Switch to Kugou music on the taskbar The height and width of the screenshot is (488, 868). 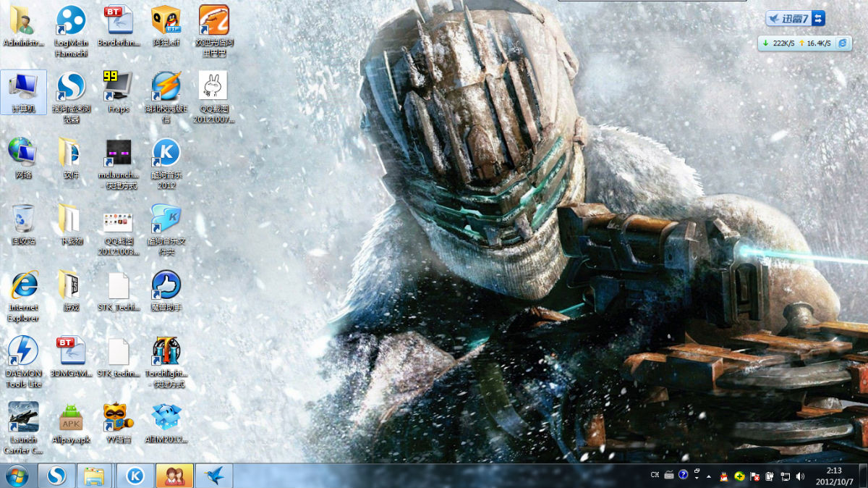pyautogui.click(x=135, y=476)
